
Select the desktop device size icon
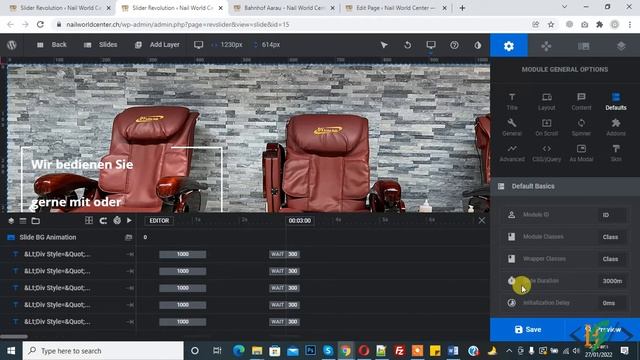pyautogui.click(x=198, y=45)
